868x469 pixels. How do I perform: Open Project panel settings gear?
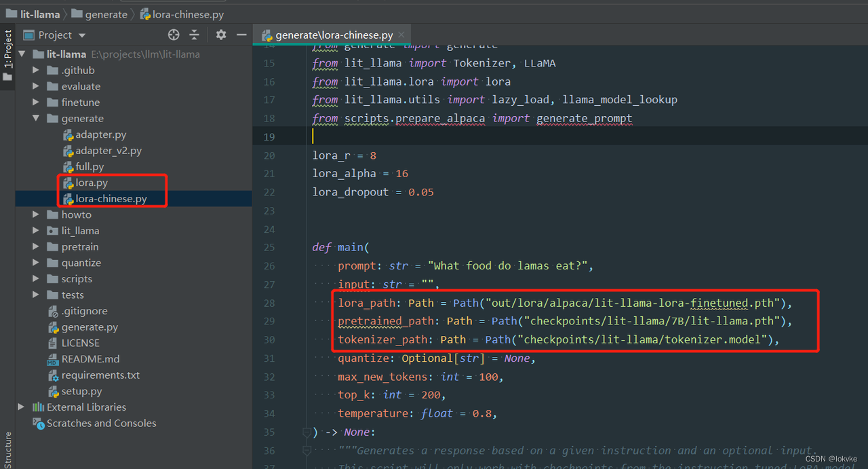(221, 35)
